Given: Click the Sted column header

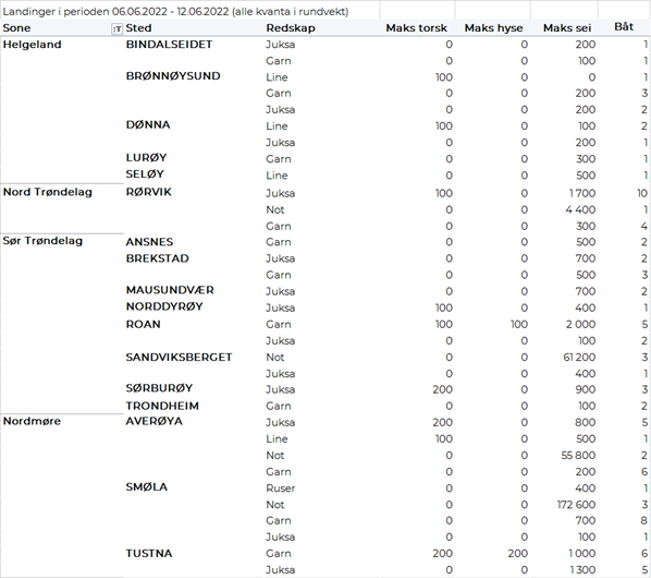Looking at the screenshot, I should (140, 29).
